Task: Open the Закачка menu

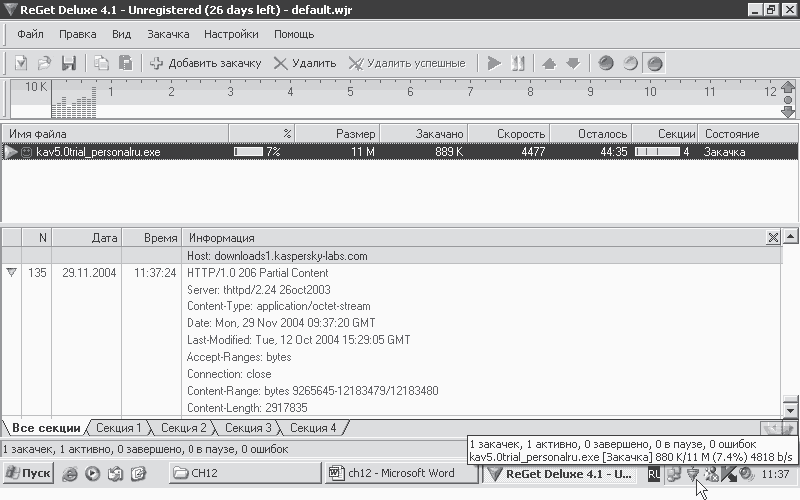Action: 168,34
